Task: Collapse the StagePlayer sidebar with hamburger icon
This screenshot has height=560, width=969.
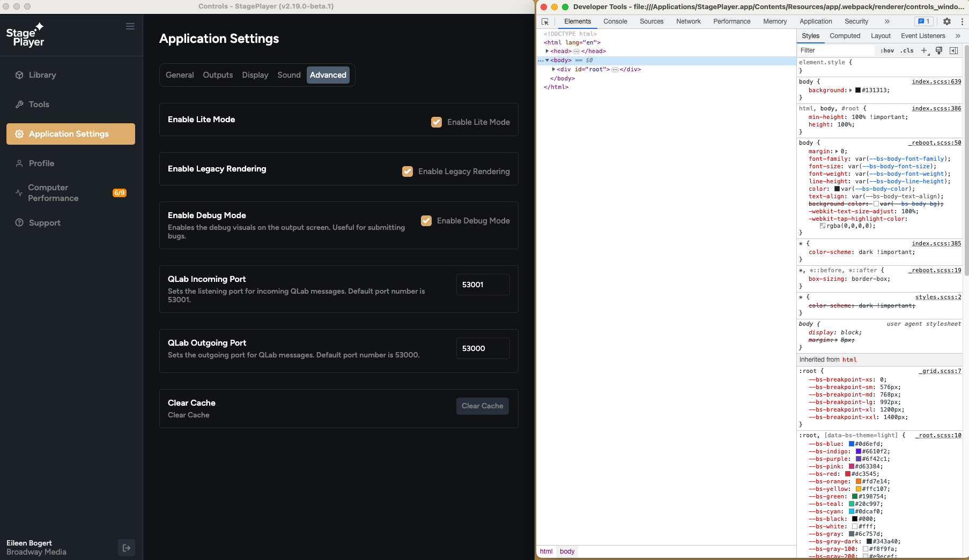Action: 130,26
